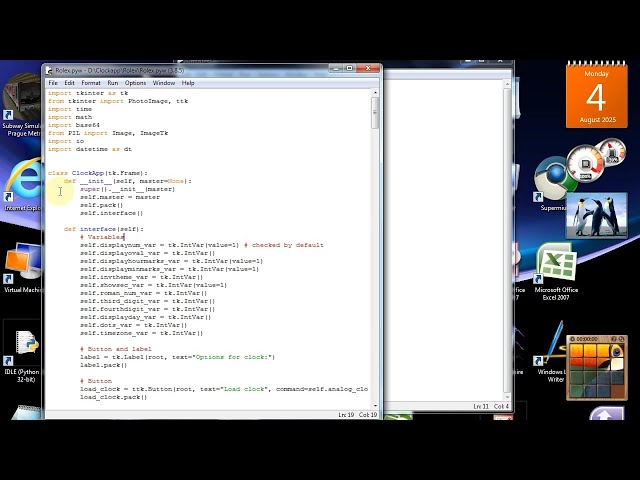This screenshot has width=640, height=480.
Task: Click 'class ClockApp(tk.Frame):' line
Action: (98, 173)
